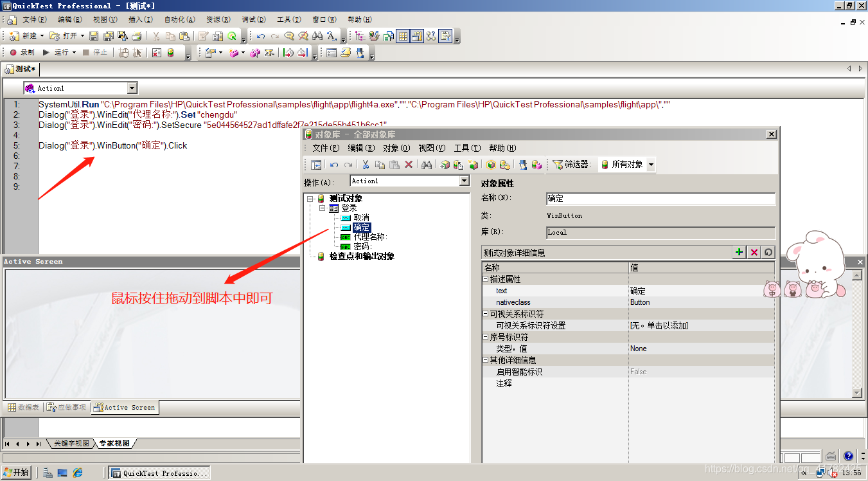Click Find binoculars in repository toolbar
Image resolution: width=868 pixels, height=481 pixels.
(427, 165)
